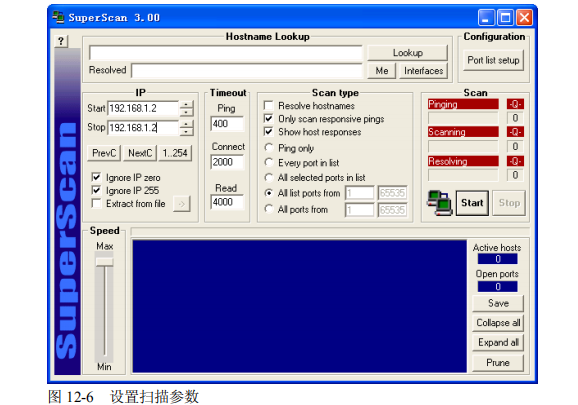Viewport: 578px width, 405px height.
Task: Select All selected ports in list option
Action: point(269,177)
